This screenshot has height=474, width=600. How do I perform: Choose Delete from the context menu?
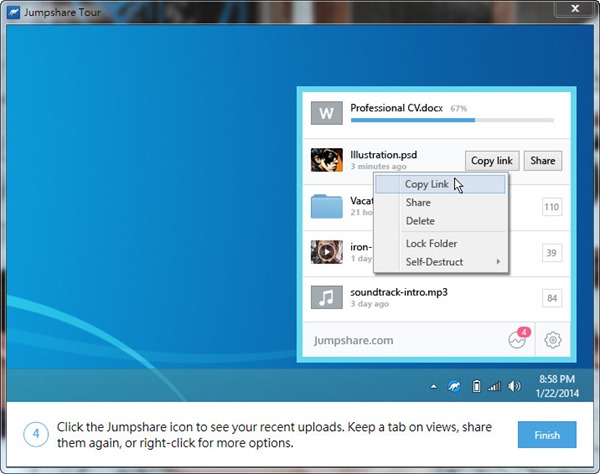[420, 221]
